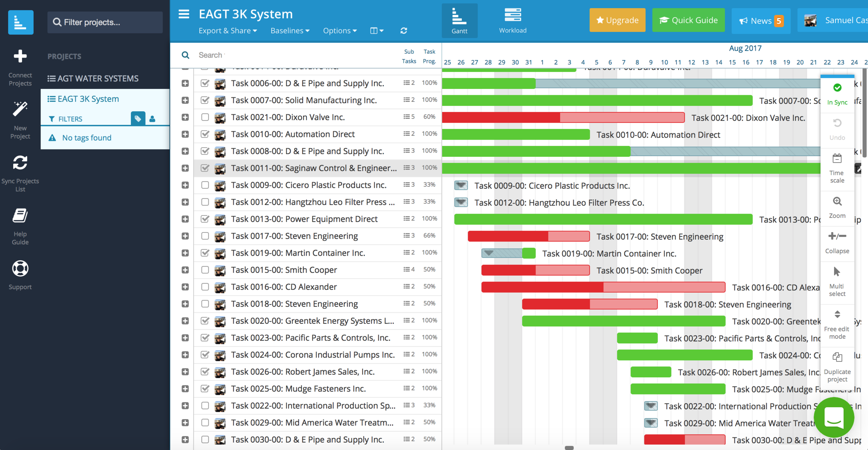Click the Gantt app logo icon
Screen dimensions: 868x450
pos(20,22)
